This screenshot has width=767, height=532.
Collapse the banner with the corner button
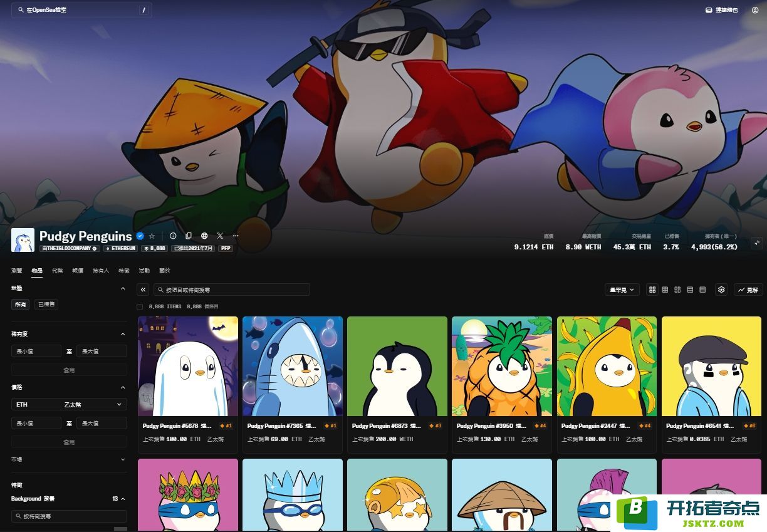[756, 243]
